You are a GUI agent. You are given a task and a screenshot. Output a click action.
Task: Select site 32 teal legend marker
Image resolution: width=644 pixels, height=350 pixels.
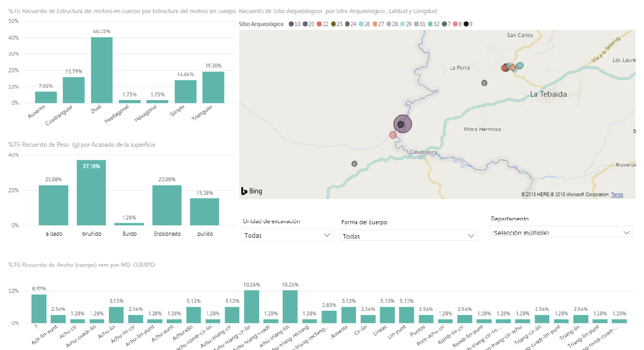(x=430, y=24)
